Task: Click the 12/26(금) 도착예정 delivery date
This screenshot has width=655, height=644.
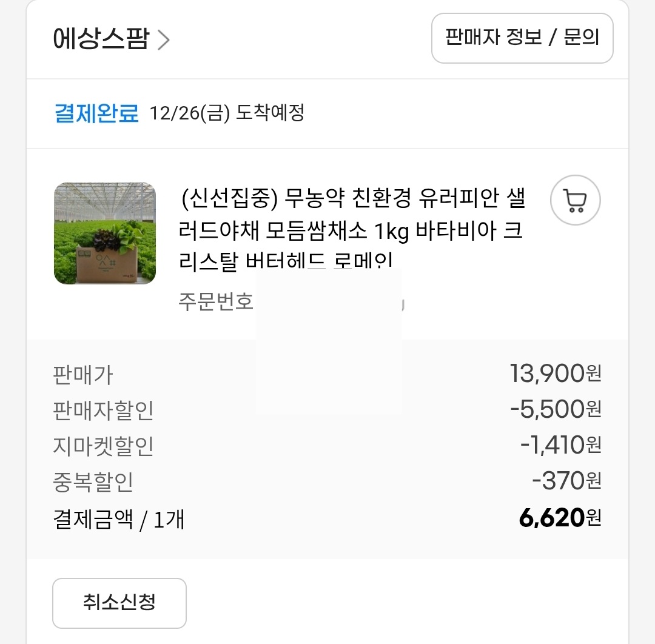Action: [227, 113]
